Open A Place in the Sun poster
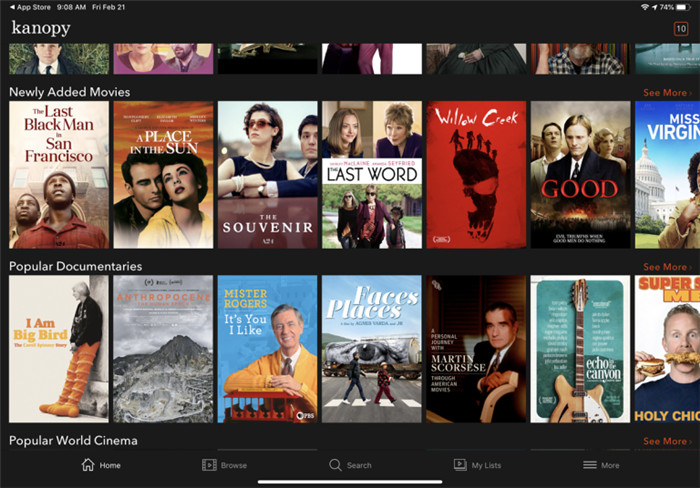Screen dimensions: 700x488 click(x=163, y=175)
